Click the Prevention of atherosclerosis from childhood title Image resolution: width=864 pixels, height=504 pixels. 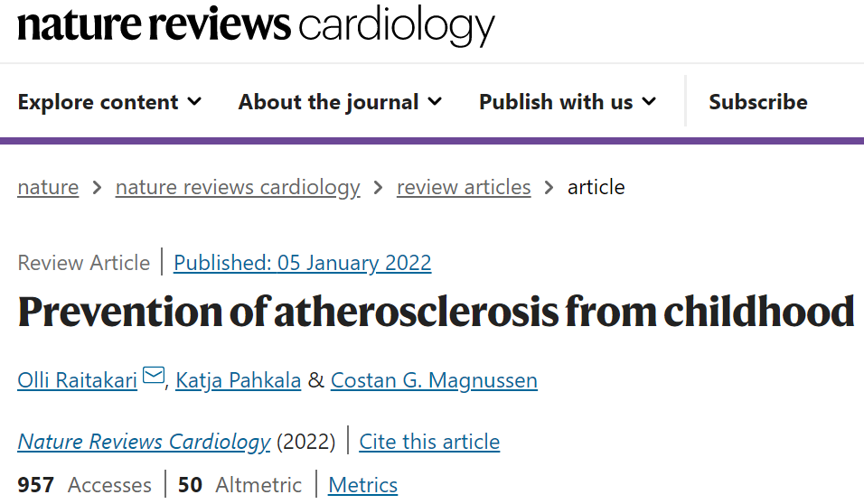click(x=436, y=312)
